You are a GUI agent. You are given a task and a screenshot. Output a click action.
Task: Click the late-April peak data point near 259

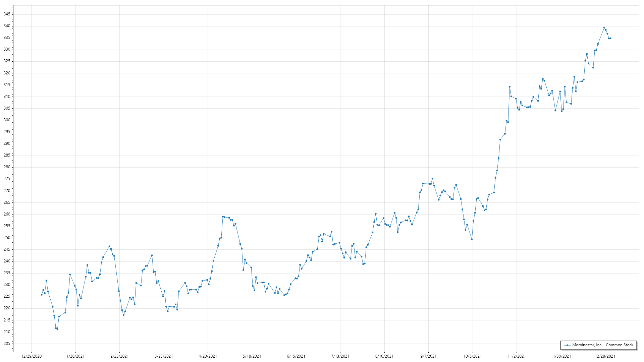coord(223,217)
